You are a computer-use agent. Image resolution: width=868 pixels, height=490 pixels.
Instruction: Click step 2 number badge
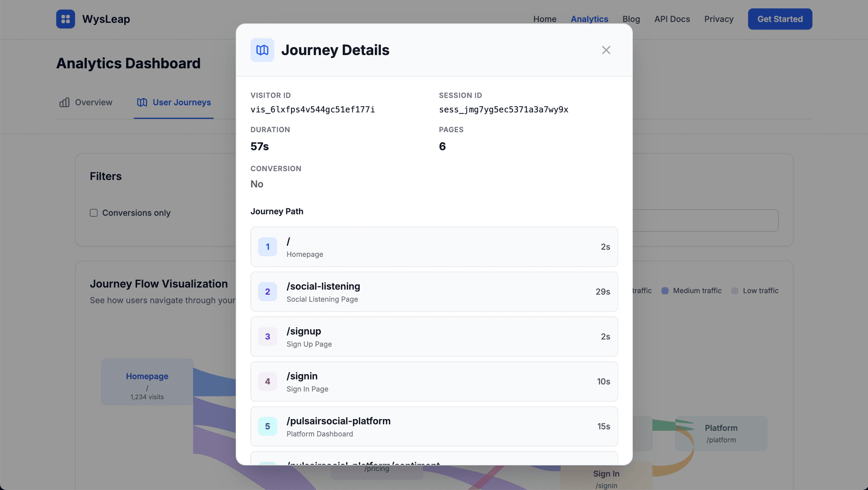coord(268,292)
